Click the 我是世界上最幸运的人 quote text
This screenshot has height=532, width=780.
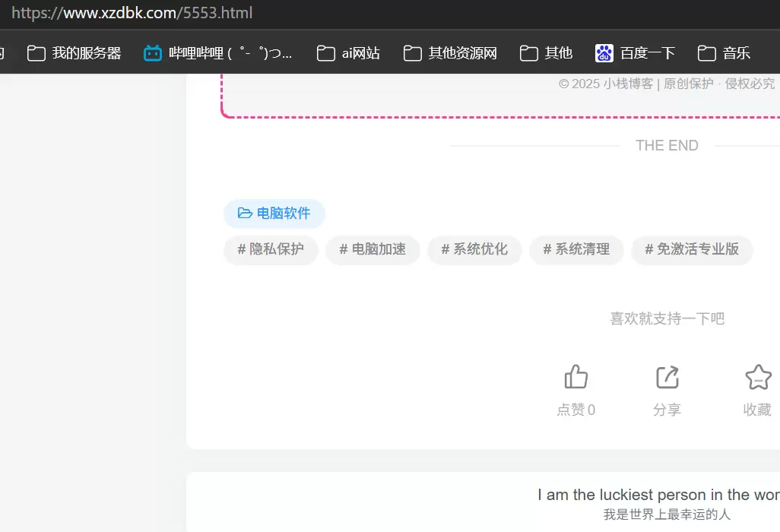(667, 515)
